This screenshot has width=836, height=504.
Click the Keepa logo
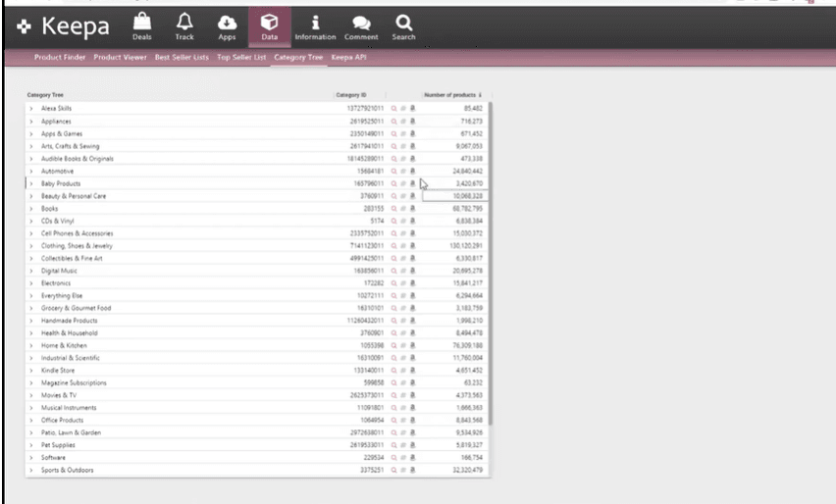(x=66, y=27)
